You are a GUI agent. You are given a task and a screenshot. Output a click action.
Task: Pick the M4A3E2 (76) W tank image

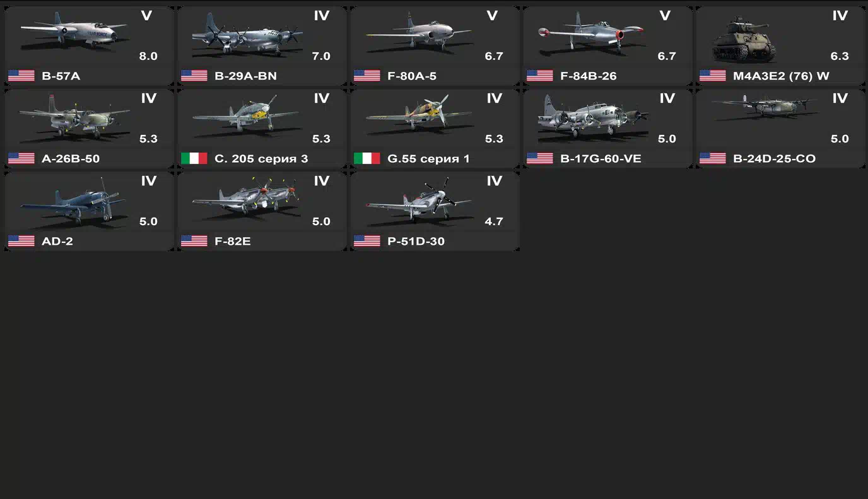[744, 40]
